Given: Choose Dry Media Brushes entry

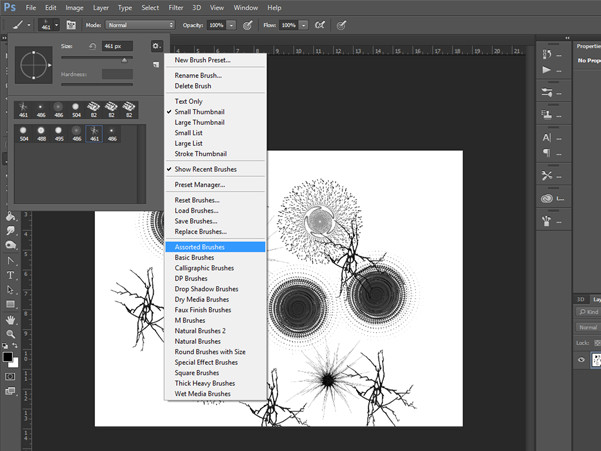Looking at the screenshot, I should pos(202,300).
